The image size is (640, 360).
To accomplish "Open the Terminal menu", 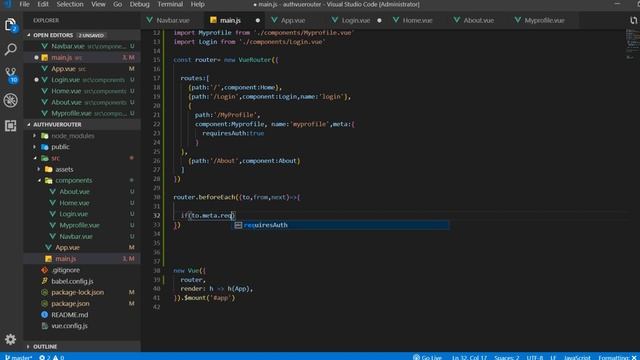I will click(x=170, y=4).
